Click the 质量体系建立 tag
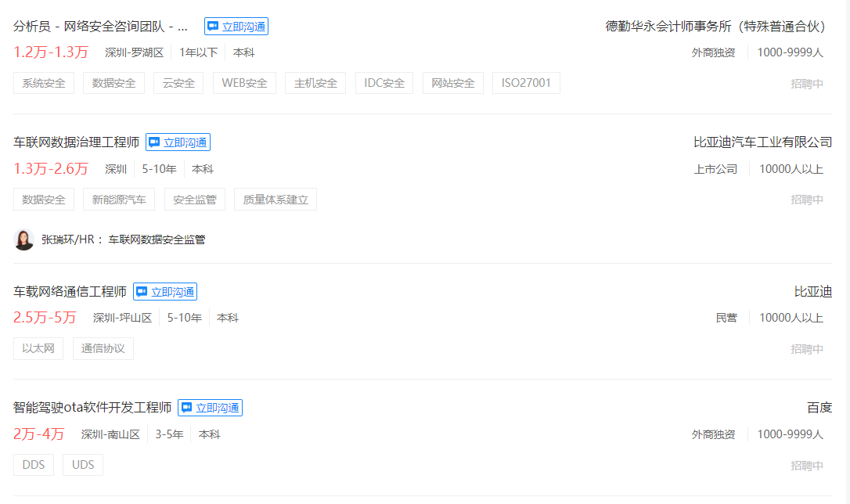The image size is (850, 504). 276,200
